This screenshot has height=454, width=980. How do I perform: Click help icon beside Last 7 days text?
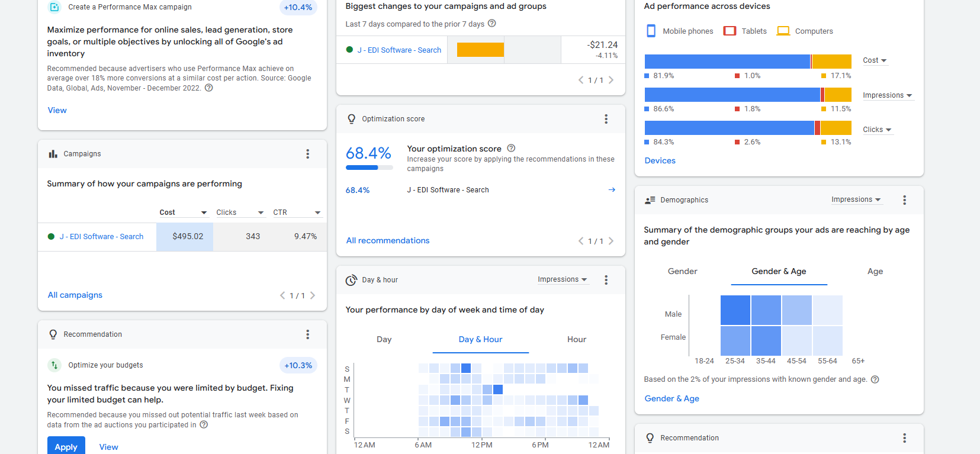tap(491, 24)
